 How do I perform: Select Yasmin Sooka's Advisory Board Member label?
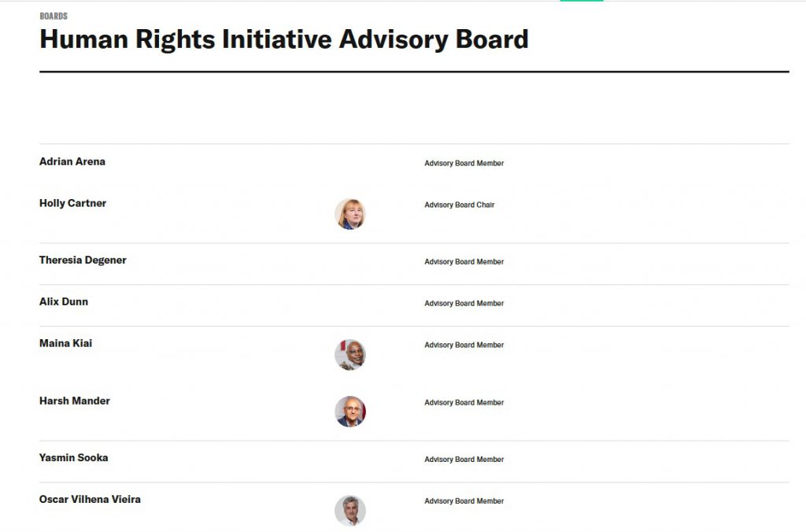pos(464,460)
